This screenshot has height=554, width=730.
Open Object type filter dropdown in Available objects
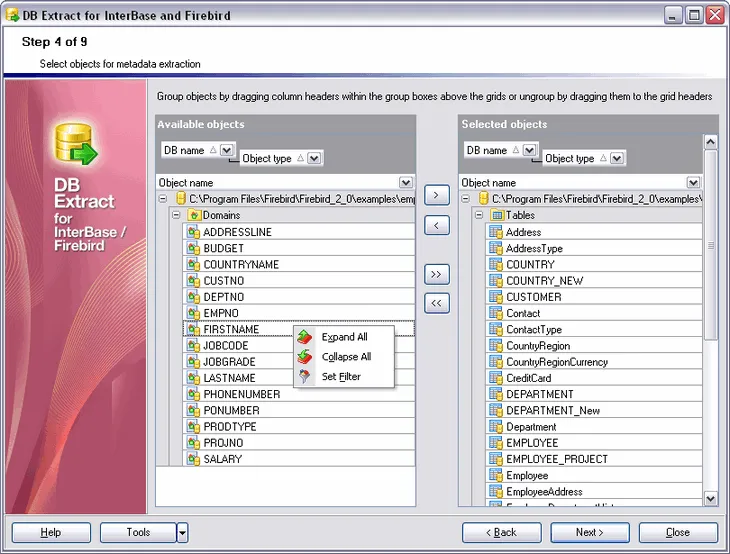point(314,158)
